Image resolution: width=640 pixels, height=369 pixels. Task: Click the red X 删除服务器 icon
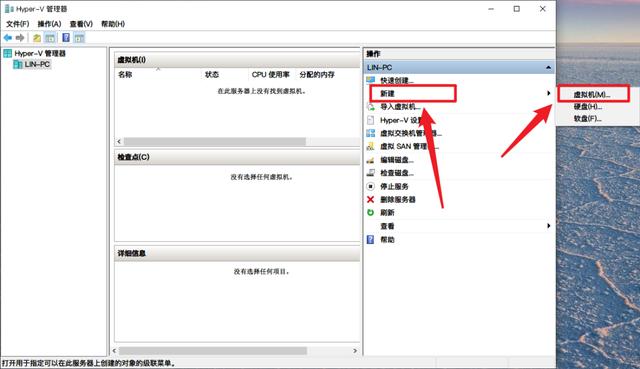click(371, 199)
